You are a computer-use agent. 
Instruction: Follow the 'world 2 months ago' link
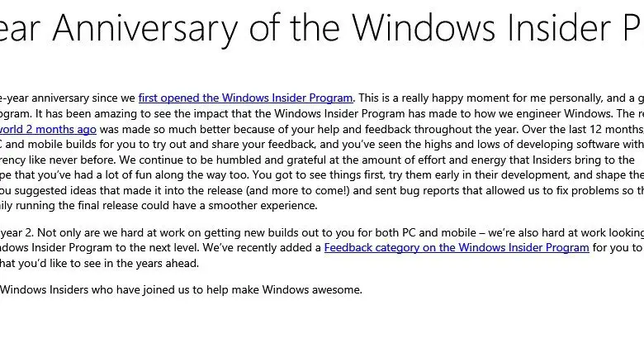49,129
